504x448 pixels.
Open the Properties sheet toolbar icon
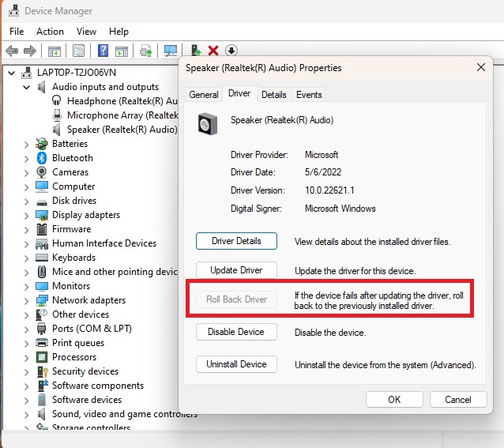[x=78, y=51]
